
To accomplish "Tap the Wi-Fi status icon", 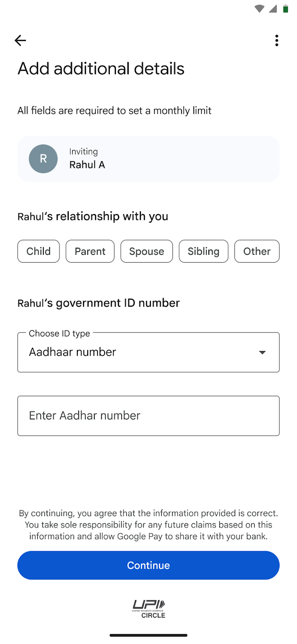I will click(259, 8).
